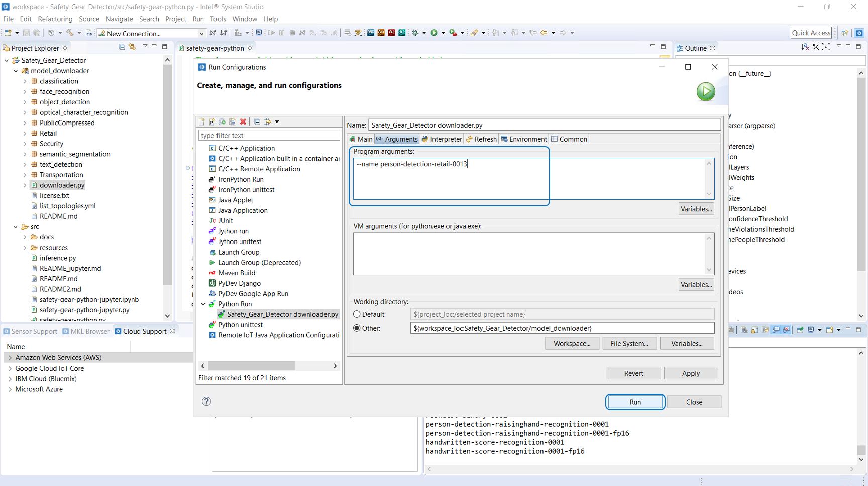The width and height of the screenshot is (868, 486).
Task: Expand the docs folder under src
Action: click(x=25, y=237)
